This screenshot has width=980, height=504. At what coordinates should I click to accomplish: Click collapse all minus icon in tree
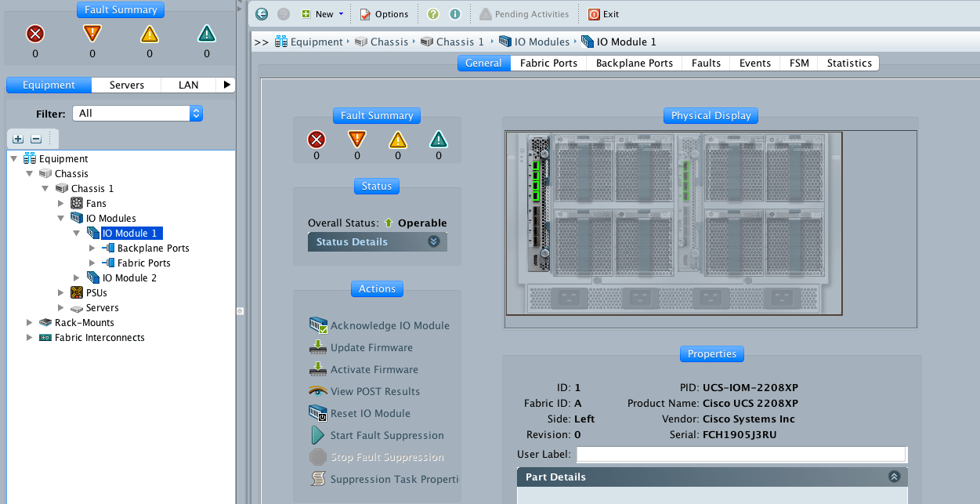pyautogui.click(x=35, y=139)
